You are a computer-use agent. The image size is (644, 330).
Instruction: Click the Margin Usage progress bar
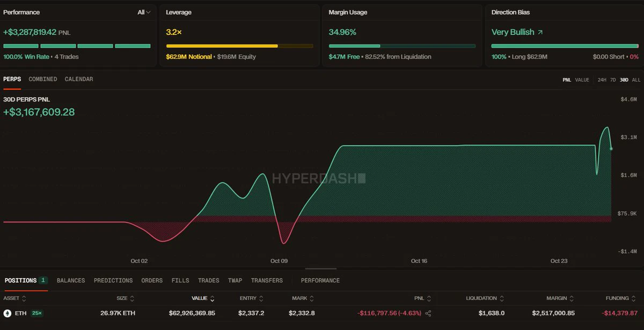pos(402,46)
